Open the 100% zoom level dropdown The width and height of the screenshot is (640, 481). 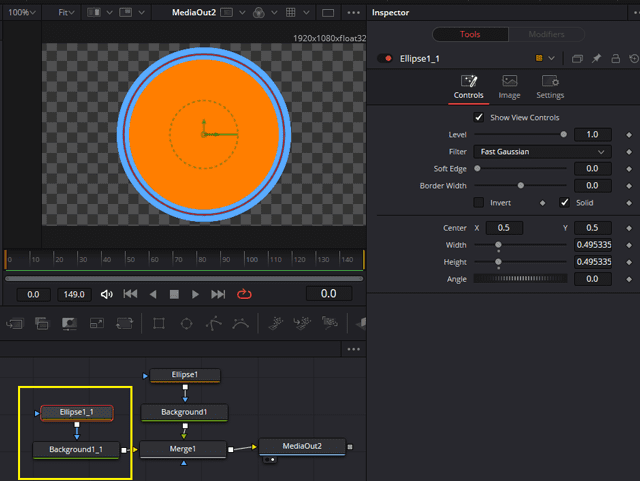click(x=22, y=13)
